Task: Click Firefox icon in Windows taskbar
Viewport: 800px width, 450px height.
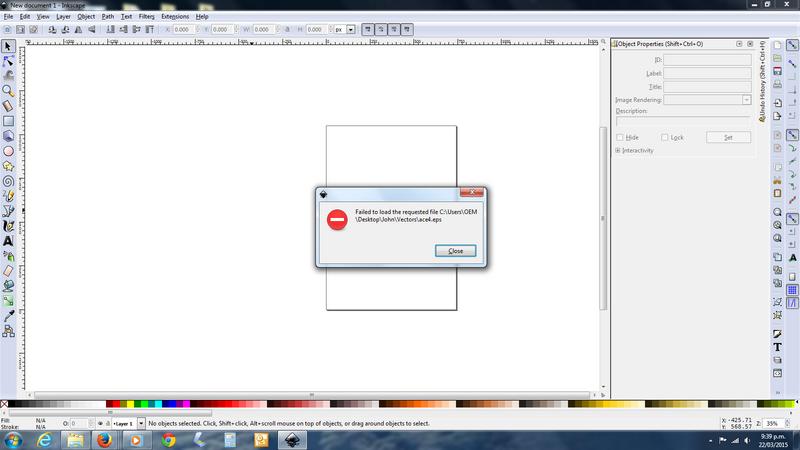Action: coord(105,440)
